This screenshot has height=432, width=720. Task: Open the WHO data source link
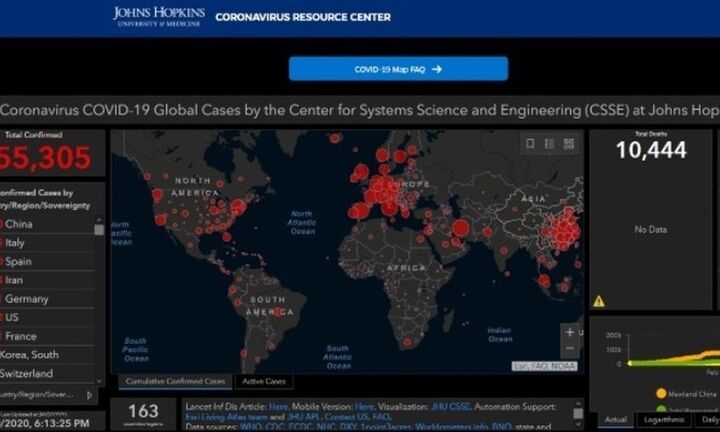(x=250, y=427)
